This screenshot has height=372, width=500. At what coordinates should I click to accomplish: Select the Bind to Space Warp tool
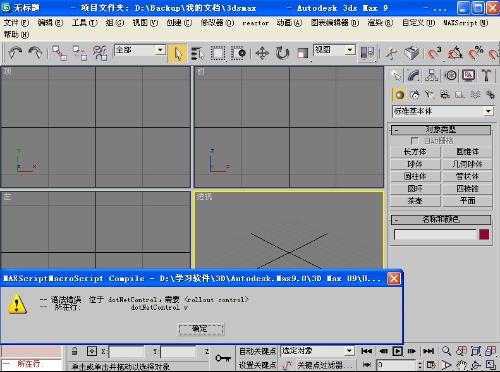(x=100, y=53)
